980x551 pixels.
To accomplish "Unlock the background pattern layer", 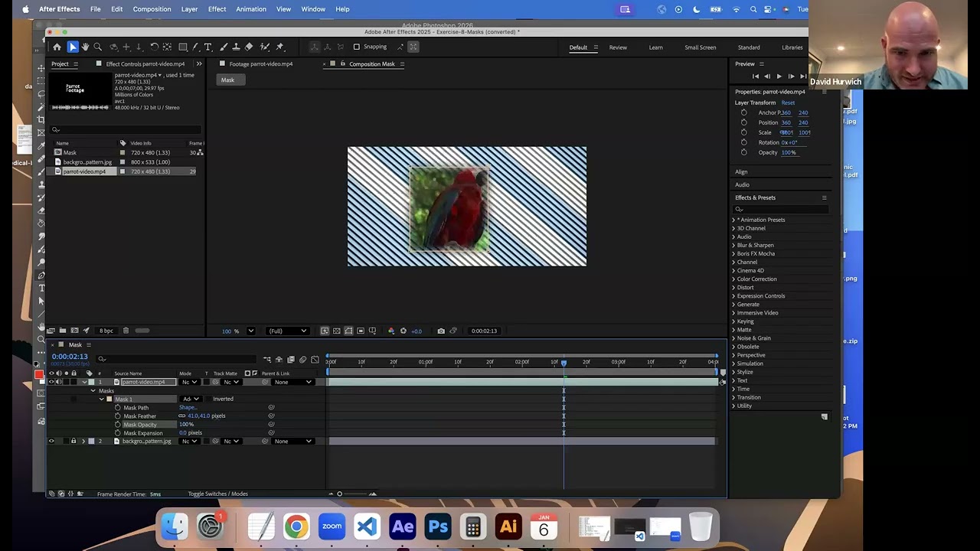I will pos(73,441).
